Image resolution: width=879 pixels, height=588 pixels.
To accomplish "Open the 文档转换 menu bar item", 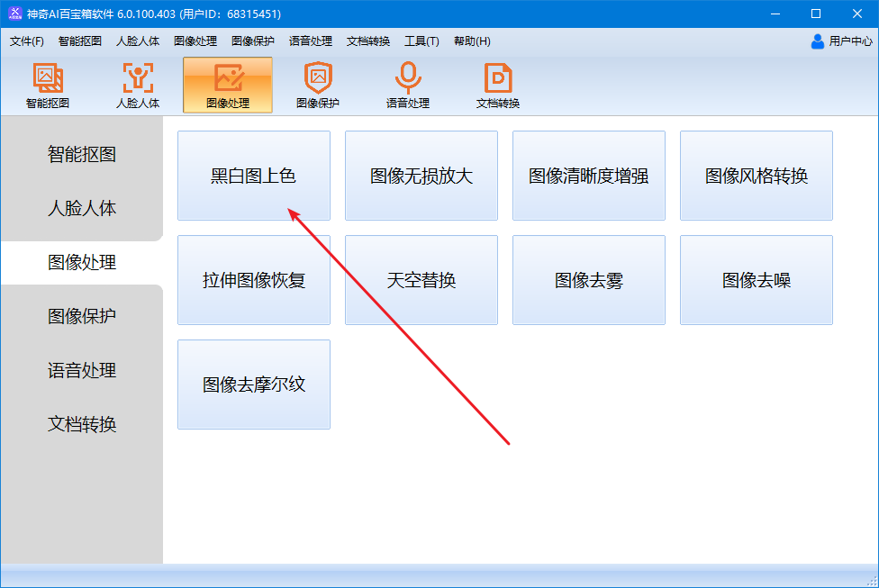I will (368, 41).
